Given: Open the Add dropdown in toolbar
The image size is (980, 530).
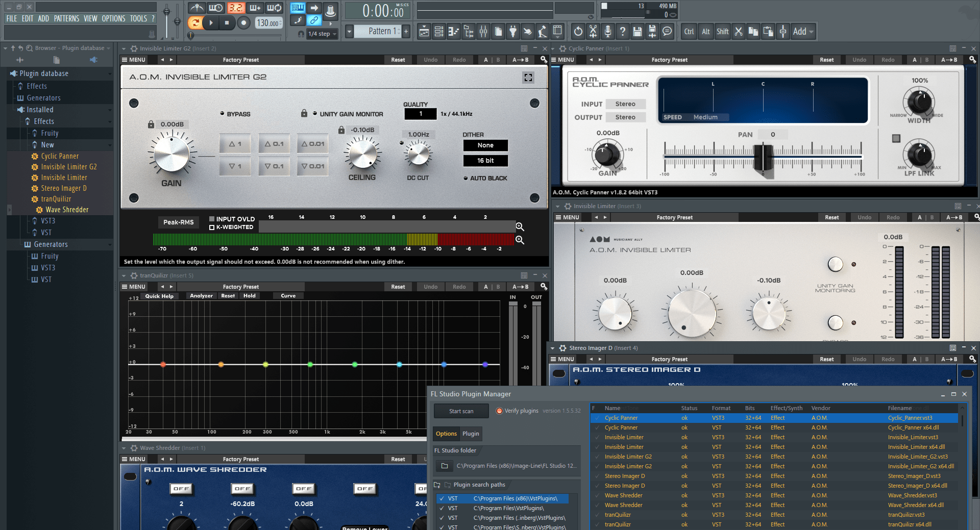Looking at the screenshot, I should point(803,32).
